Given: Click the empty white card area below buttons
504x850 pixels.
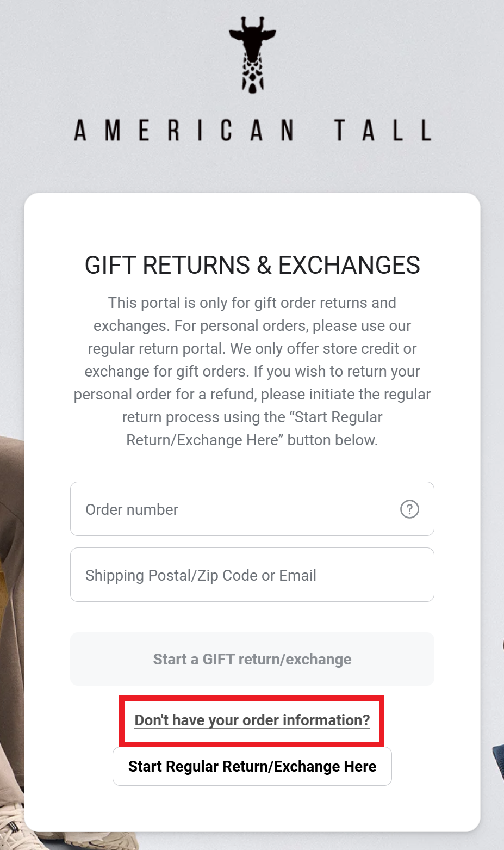Looking at the screenshot, I should (x=252, y=808).
